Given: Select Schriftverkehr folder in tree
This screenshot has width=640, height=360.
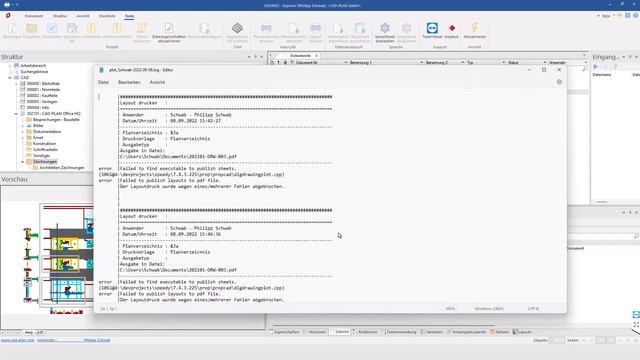Looking at the screenshot, I should (x=45, y=150).
